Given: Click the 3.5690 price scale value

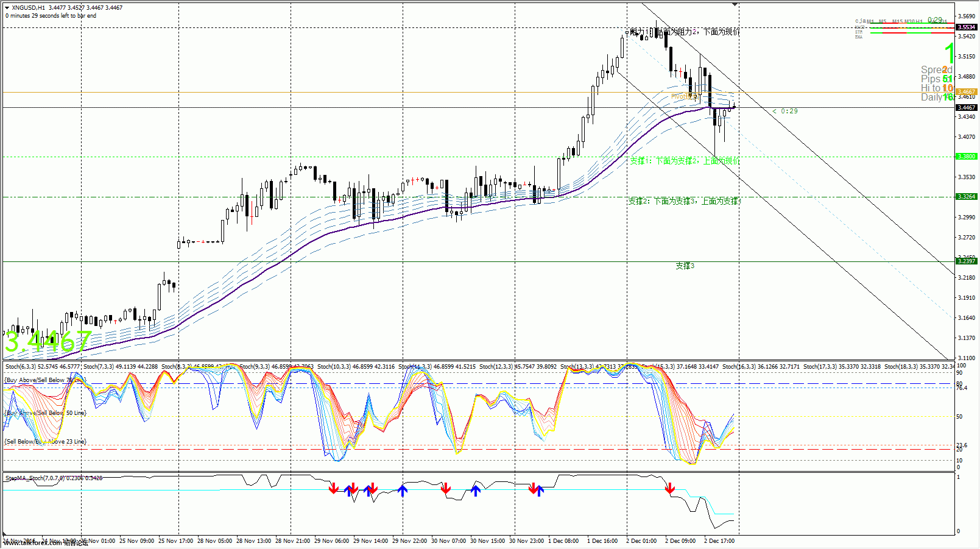Looking at the screenshot, I should pyautogui.click(x=967, y=16).
